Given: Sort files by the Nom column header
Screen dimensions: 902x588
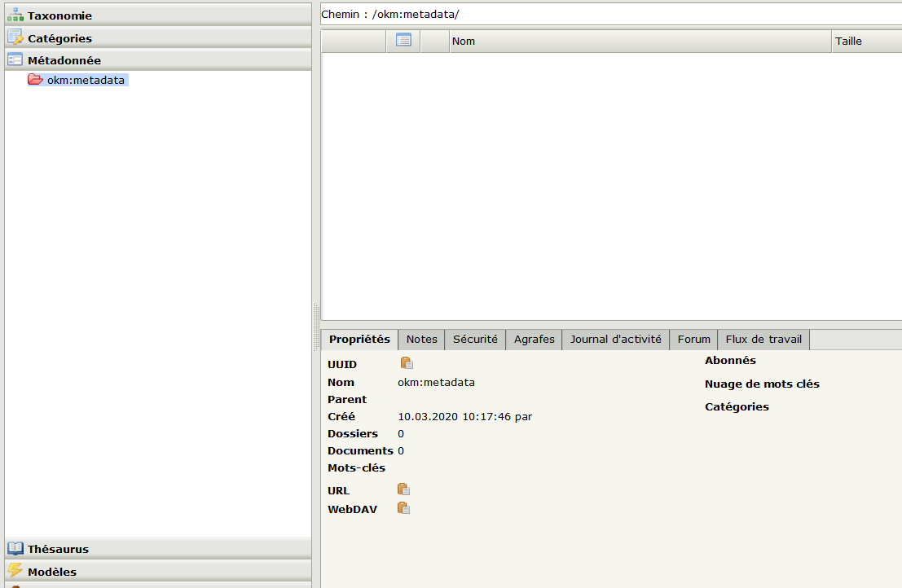Looking at the screenshot, I should pyautogui.click(x=464, y=41).
